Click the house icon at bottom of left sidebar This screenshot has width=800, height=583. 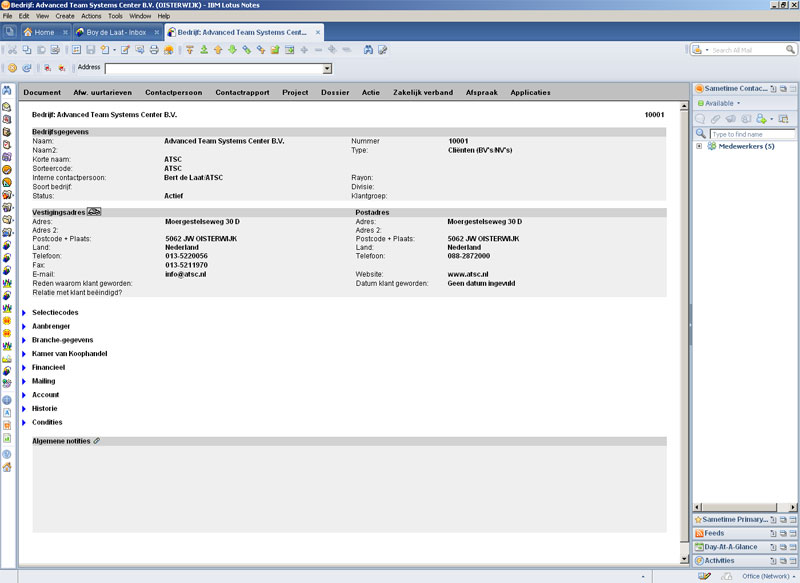click(7, 467)
